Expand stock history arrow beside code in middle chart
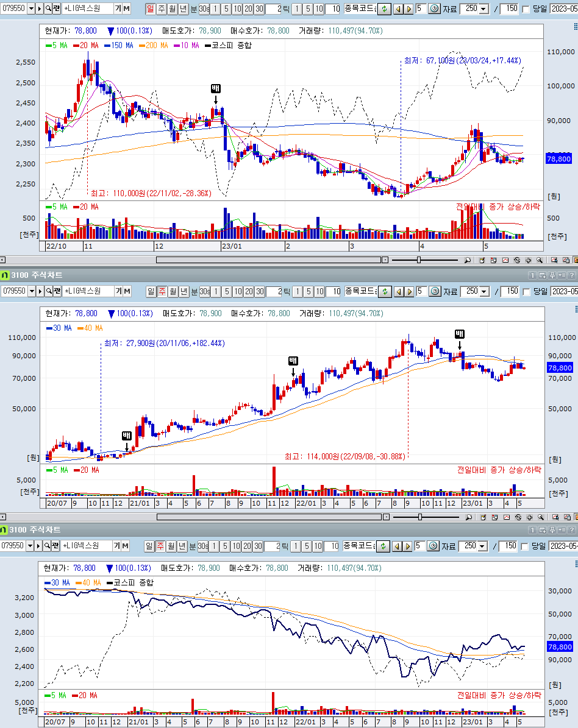578x728 pixels. (x=40, y=291)
